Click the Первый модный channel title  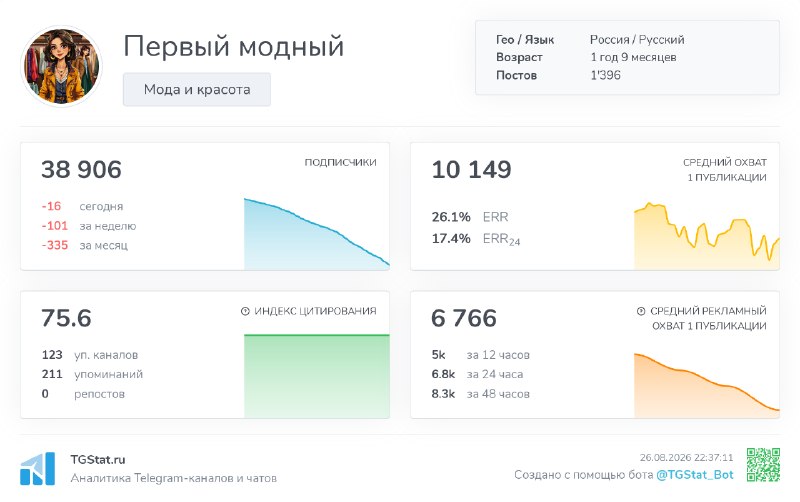pyautogui.click(x=234, y=46)
